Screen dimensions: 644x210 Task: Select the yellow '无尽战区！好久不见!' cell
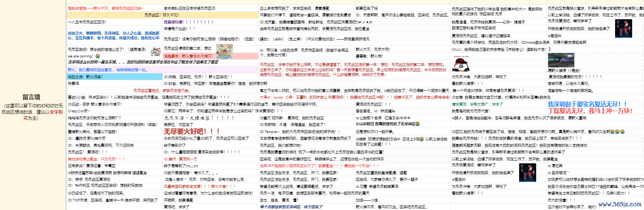(162, 15)
